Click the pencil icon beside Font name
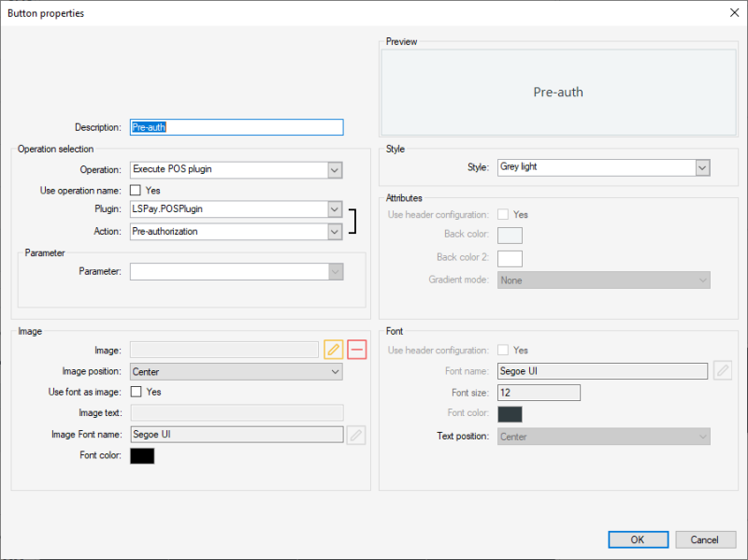 click(x=723, y=370)
